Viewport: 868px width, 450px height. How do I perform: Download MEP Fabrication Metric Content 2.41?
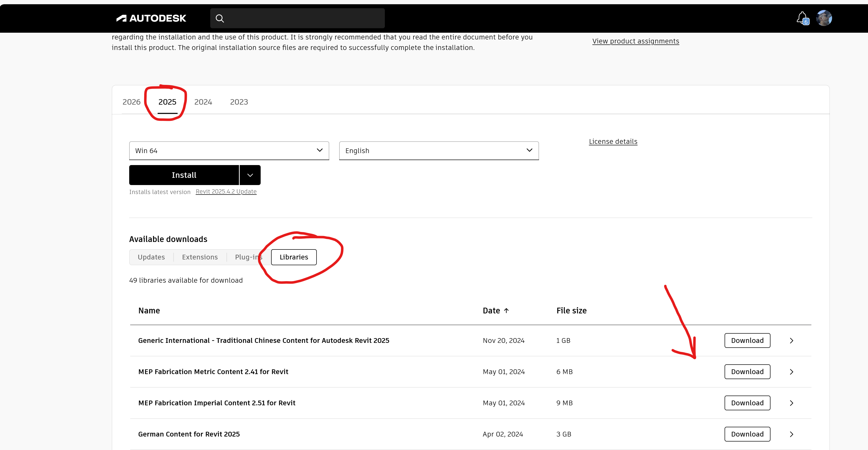tap(747, 371)
